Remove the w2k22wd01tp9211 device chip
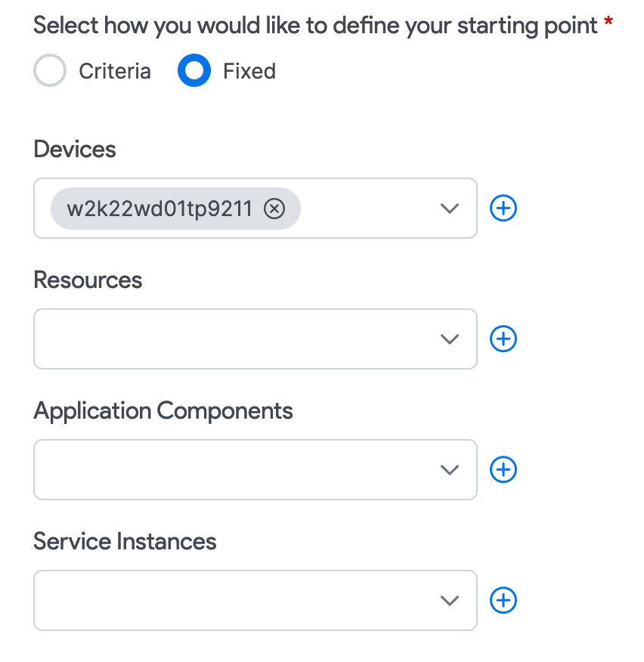This screenshot has height=662, width=644. (x=274, y=209)
